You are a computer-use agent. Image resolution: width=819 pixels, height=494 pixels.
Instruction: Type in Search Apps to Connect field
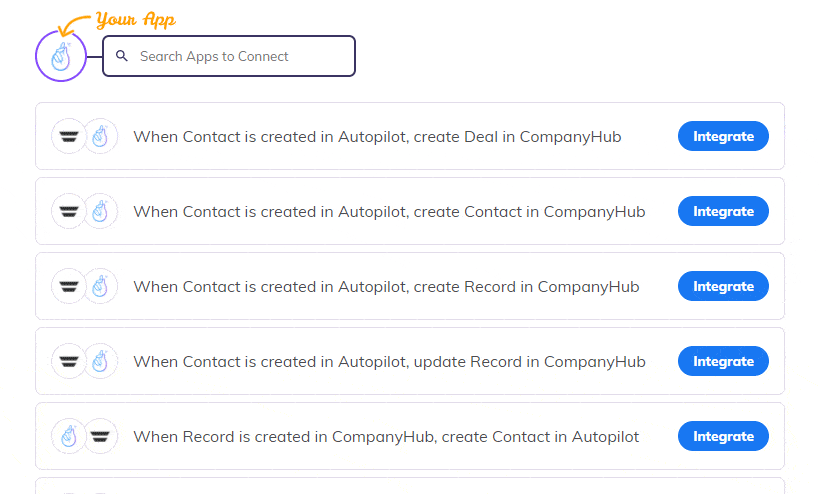[x=240, y=56]
